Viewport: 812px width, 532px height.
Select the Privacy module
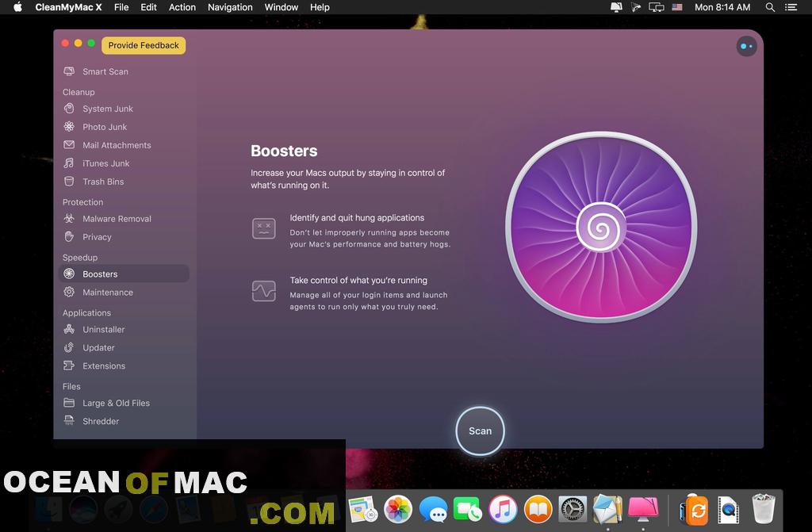click(x=97, y=237)
